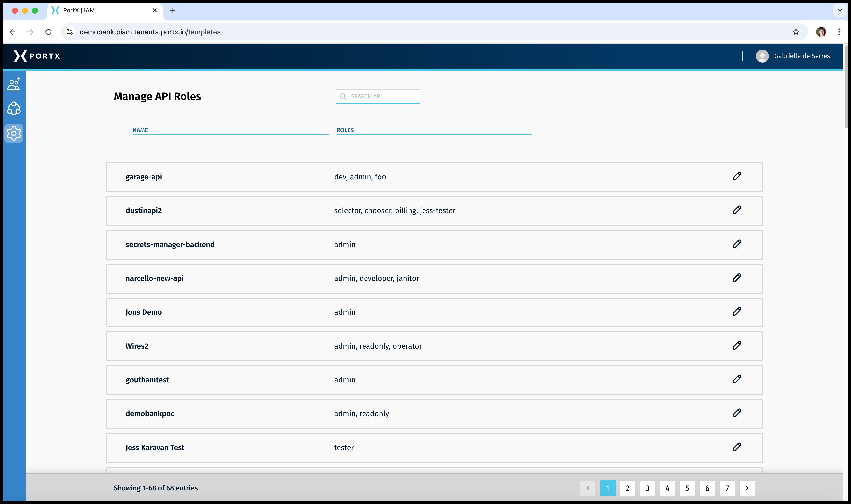Image resolution: width=851 pixels, height=504 pixels.
Task: Open the tab overview chevron
Action: coord(840,10)
